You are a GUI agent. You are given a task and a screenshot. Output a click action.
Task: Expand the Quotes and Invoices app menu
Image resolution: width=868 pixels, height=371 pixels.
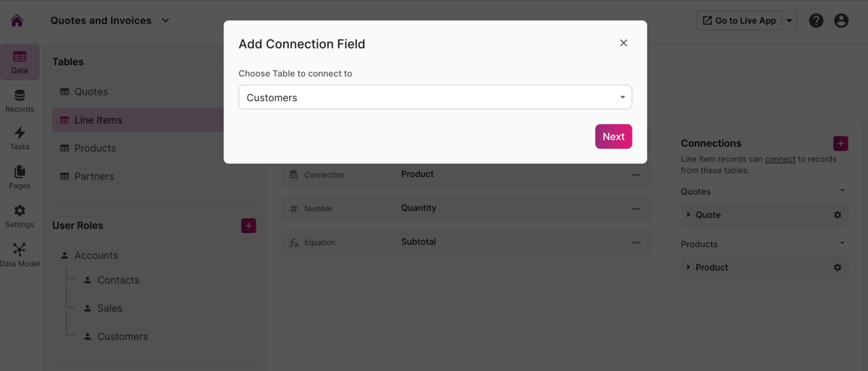click(x=165, y=21)
